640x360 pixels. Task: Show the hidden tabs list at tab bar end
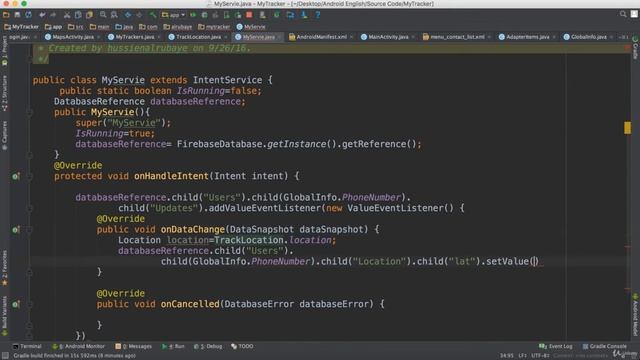pos(623,37)
